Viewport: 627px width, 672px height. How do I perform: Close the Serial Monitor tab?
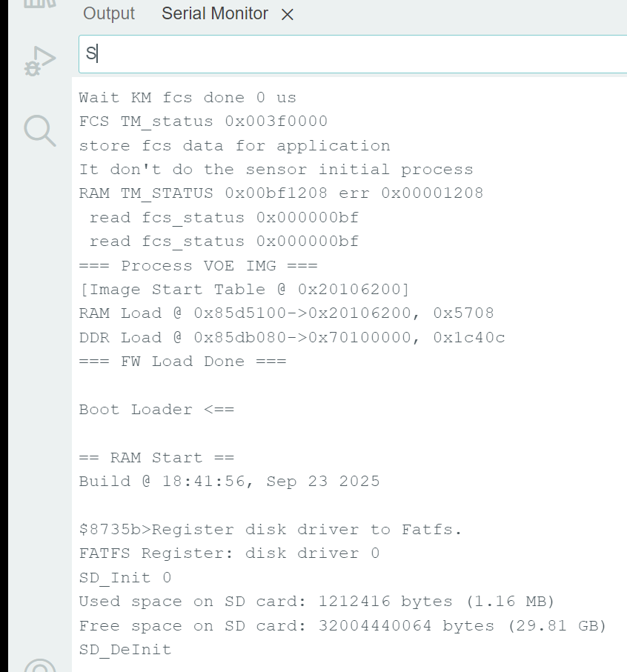click(x=288, y=14)
